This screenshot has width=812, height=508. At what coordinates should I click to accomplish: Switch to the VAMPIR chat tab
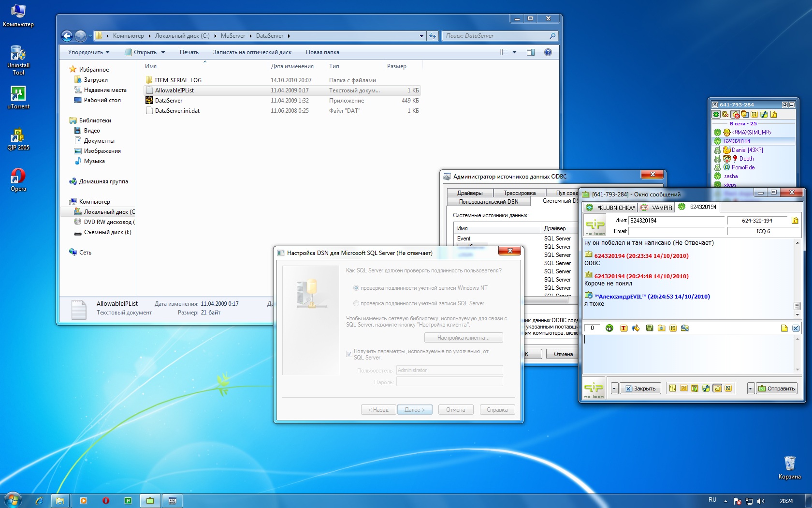(656, 208)
